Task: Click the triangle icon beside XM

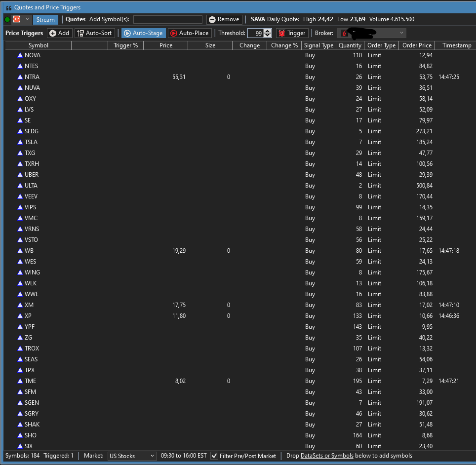Action: click(x=20, y=305)
